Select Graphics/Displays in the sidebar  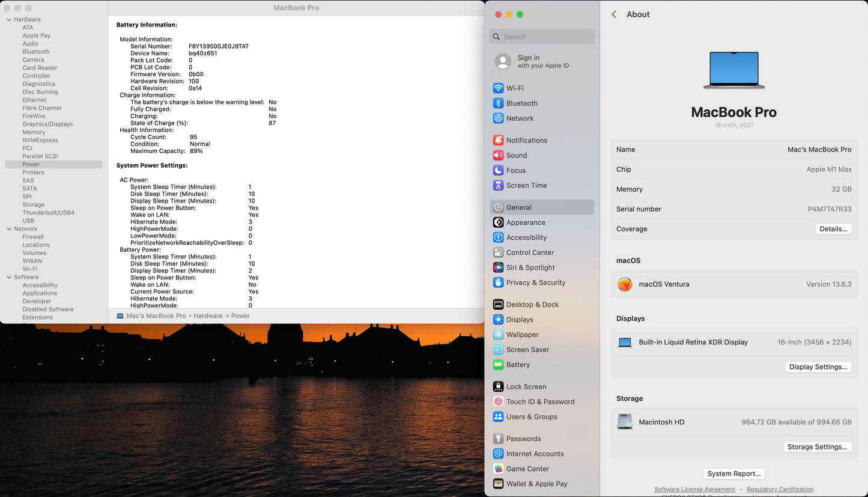click(x=47, y=124)
